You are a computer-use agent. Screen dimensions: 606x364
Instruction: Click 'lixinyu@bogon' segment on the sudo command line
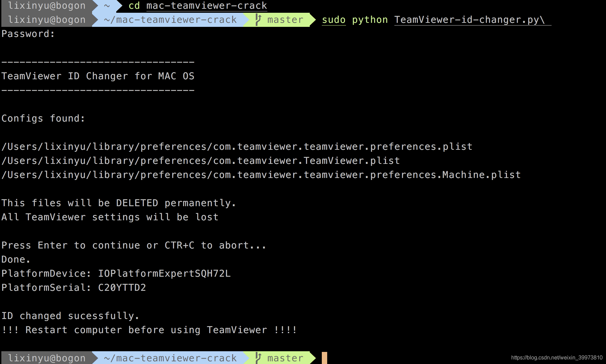pos(47,20)
